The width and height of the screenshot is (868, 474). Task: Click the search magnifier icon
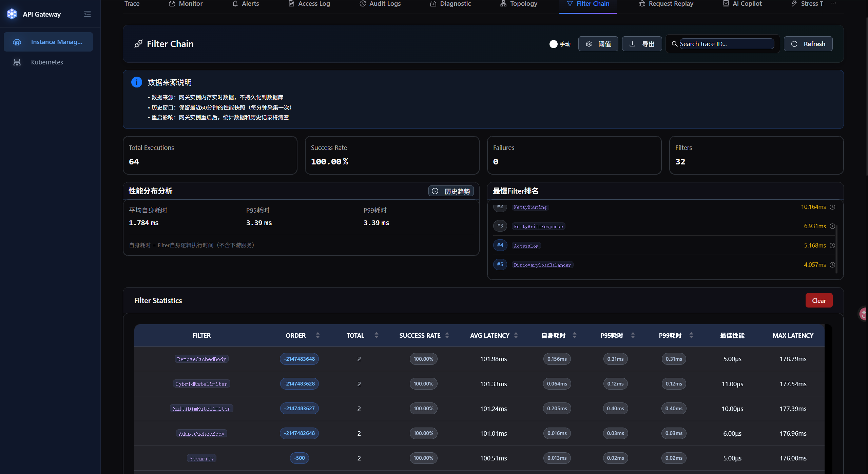(675, 44)
